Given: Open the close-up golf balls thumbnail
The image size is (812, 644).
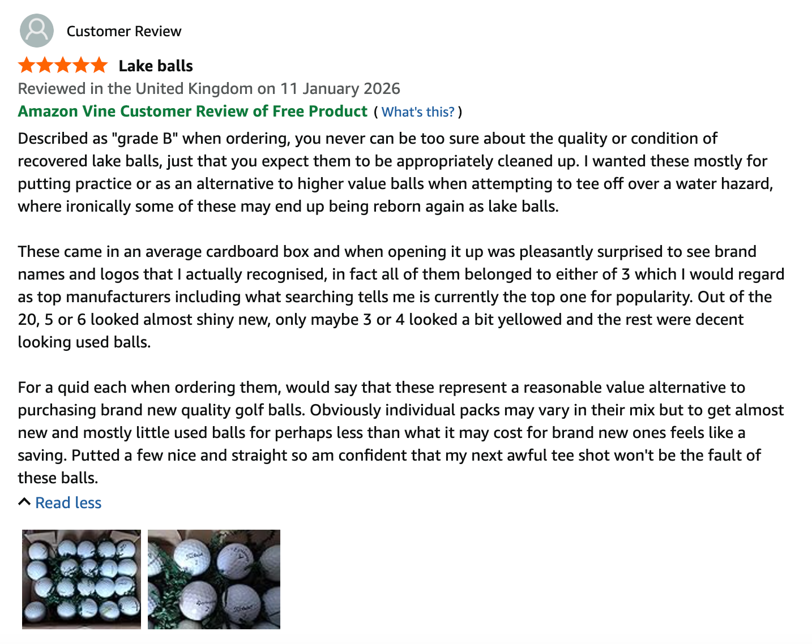Looking at the screenshot, I should [214, 579].
